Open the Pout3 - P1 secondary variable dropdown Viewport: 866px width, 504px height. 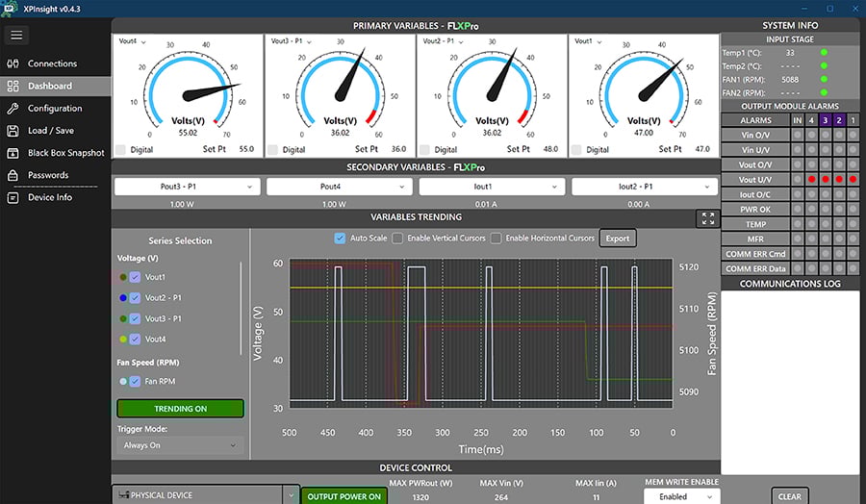tap(188, 187)
